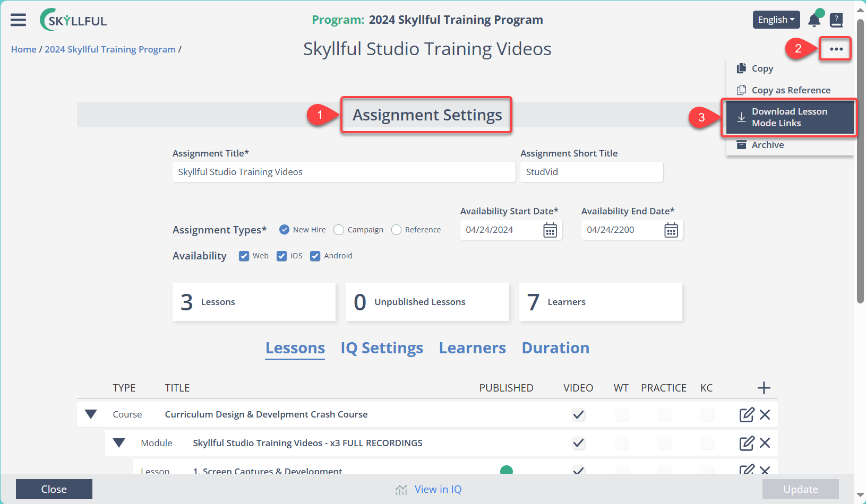The image size is (866, 504).
Task: Choose Copy as Reference menu item
Action: click(x=790, y=90)
